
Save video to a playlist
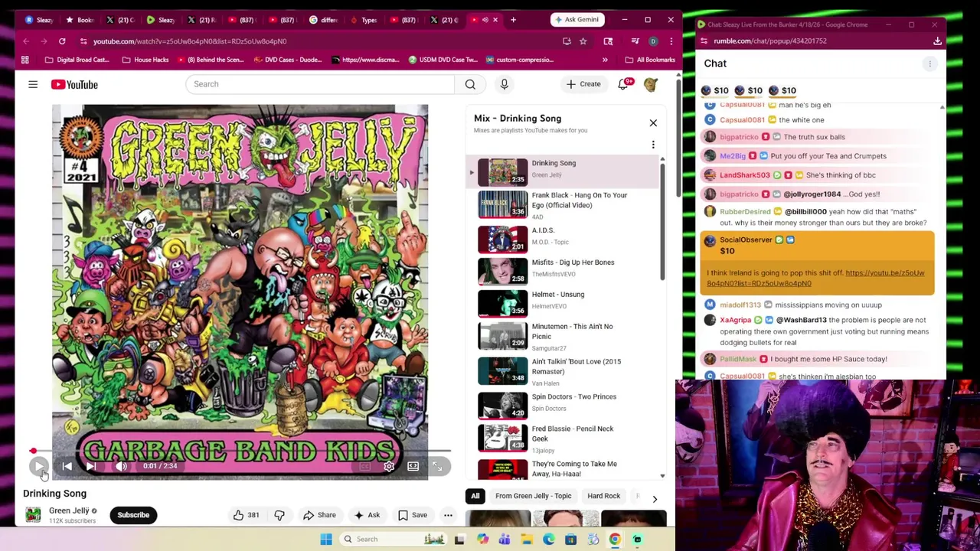click(x=413, y=515)
